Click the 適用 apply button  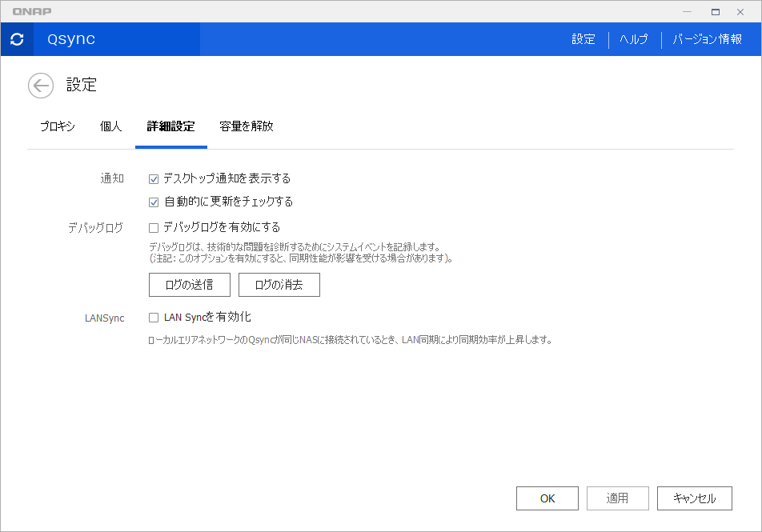[x=618, y=498]
